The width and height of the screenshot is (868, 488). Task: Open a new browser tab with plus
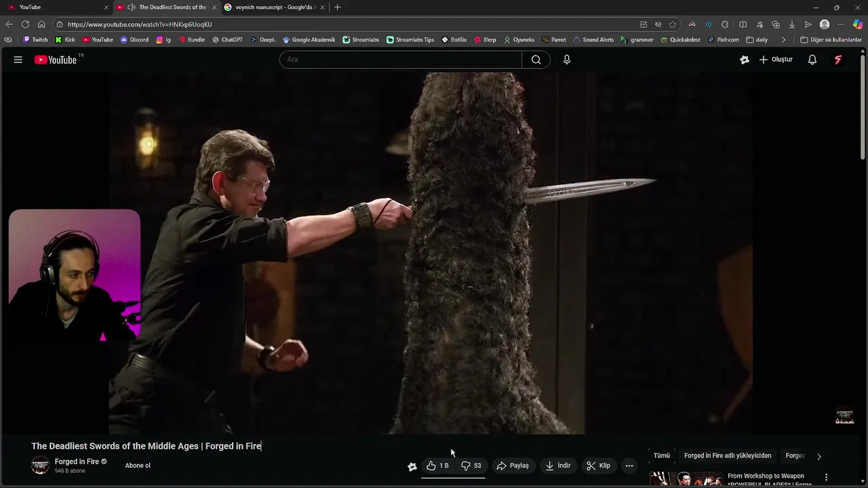[x=338, y=7]
